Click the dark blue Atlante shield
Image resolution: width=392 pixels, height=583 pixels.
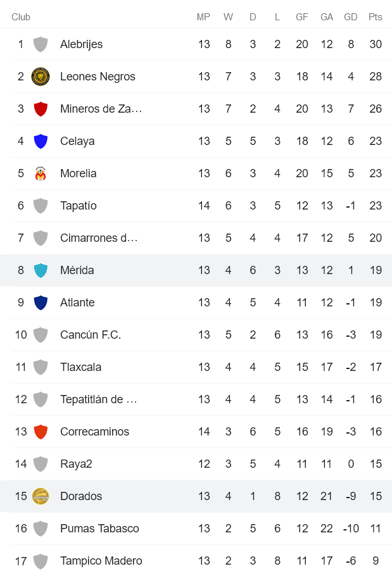(41, 303)
